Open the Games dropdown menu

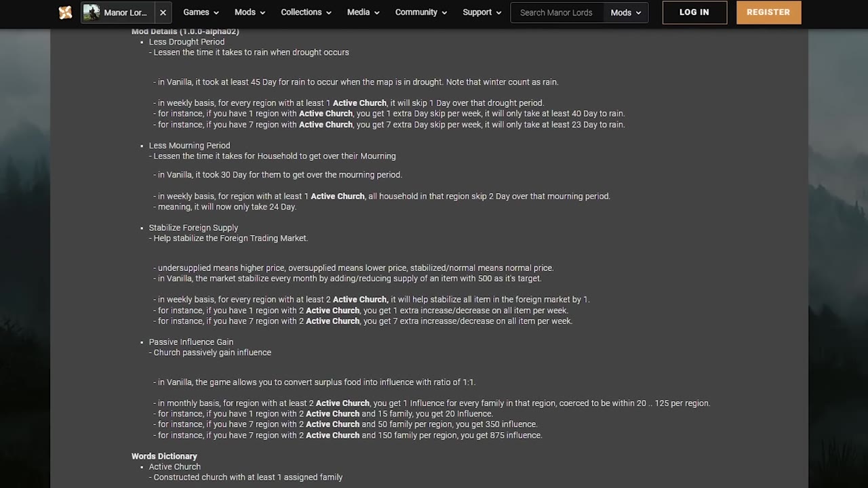201,12
